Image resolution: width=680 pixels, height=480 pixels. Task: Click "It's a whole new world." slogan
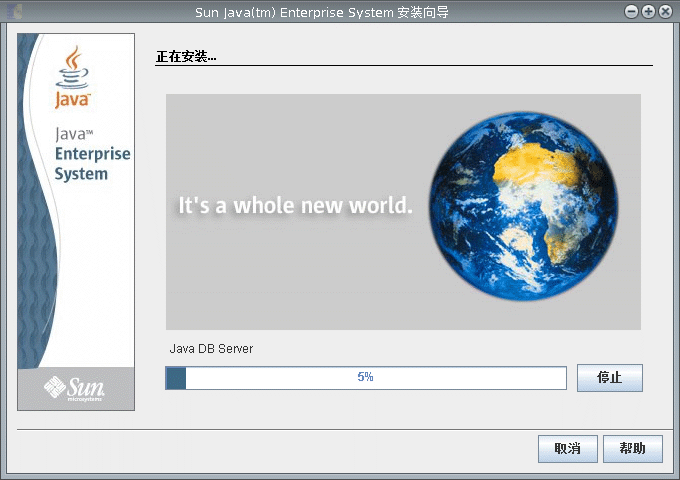(295, 206)
